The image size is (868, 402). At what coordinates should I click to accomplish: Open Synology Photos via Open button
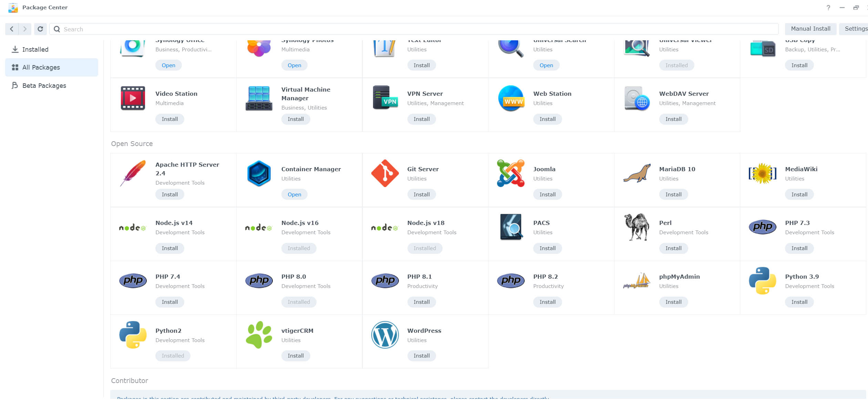(294, 65)
